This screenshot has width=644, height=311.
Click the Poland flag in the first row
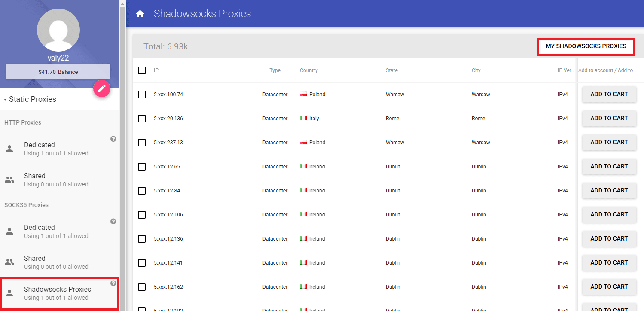302,95
